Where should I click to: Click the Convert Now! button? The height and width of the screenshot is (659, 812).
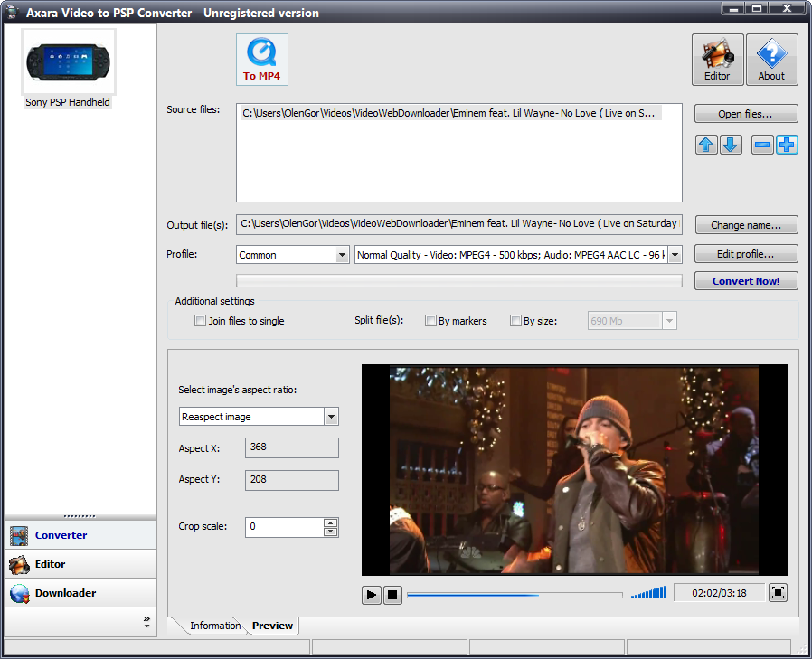point(746,281)
